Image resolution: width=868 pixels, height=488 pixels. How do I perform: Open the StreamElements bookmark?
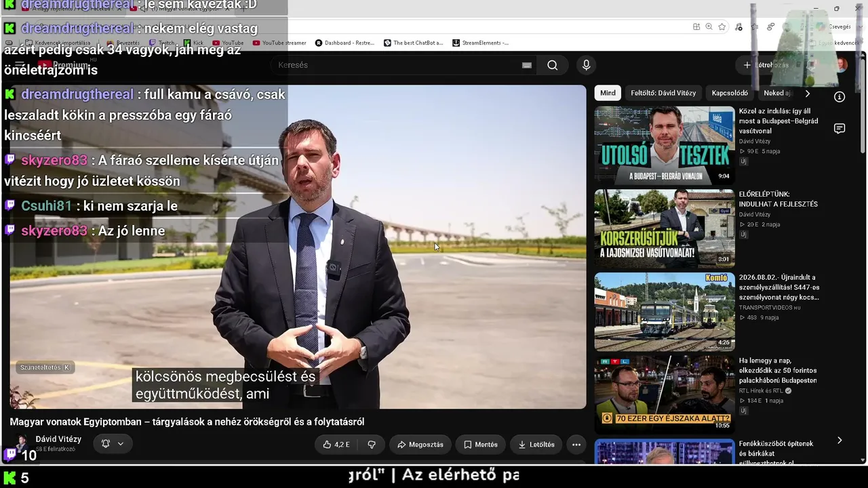[x=480, y=43]
